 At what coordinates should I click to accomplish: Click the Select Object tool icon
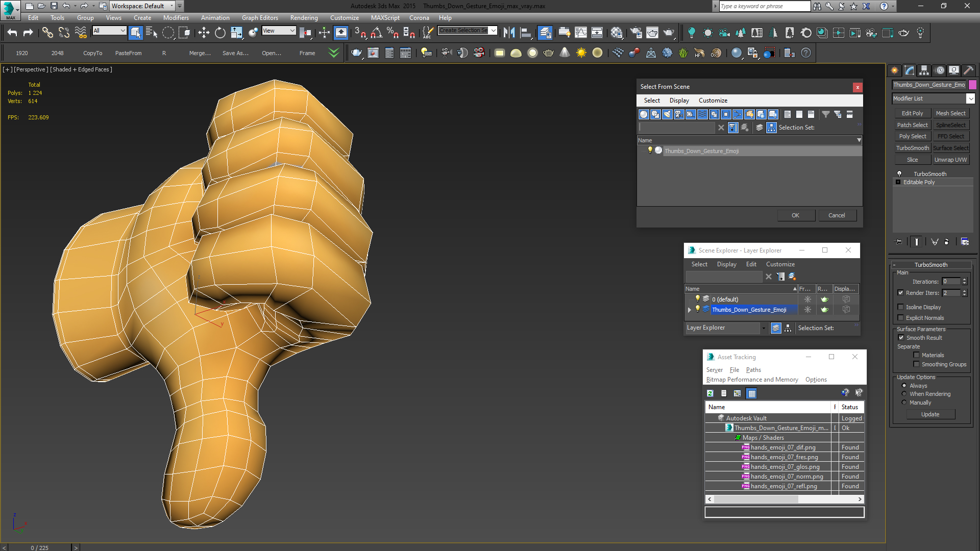pos(135,33)
